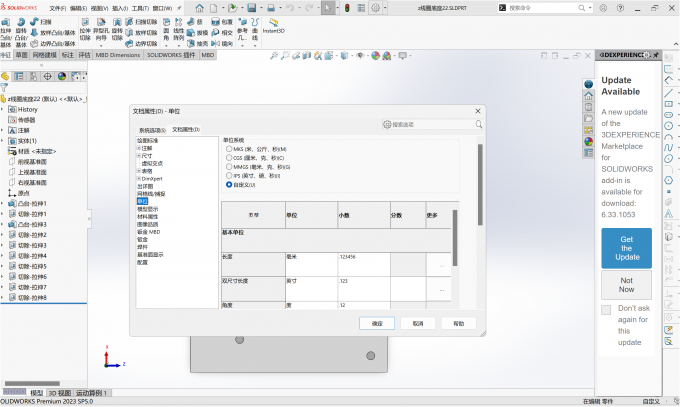Select the IPS unit system radio button
The height and width of the screenshot is (407, 680).
pyautogui.click(x=229, y=176)
